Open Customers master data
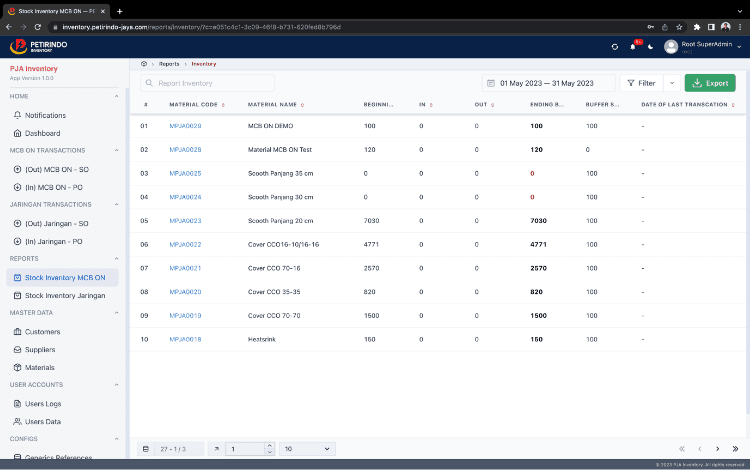 pyautogui.click(x=43, y=332)
